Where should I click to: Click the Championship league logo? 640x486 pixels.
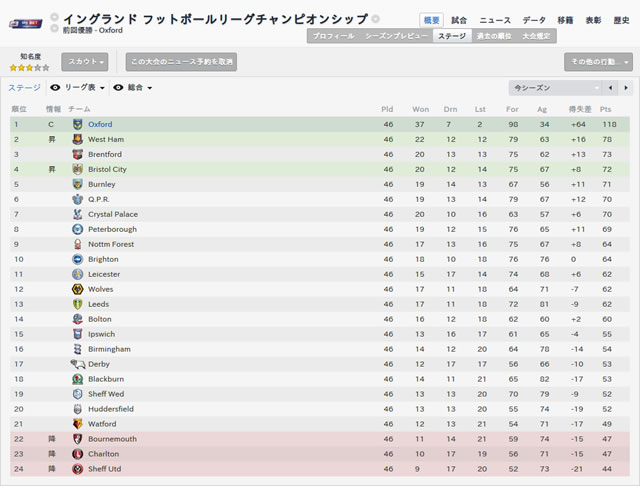click(x=26, y=24)
